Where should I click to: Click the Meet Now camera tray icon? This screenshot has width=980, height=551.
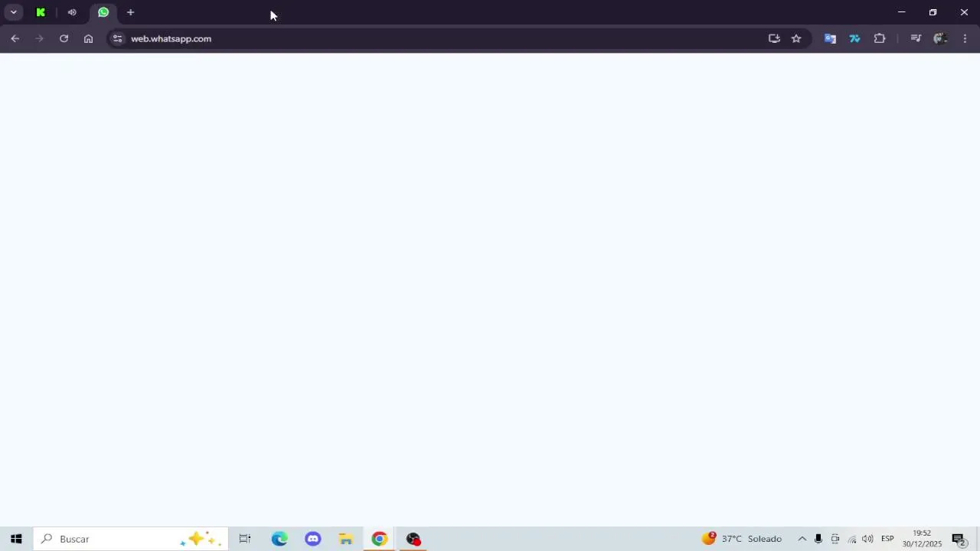pyautogui.click(x=835, y=539)
